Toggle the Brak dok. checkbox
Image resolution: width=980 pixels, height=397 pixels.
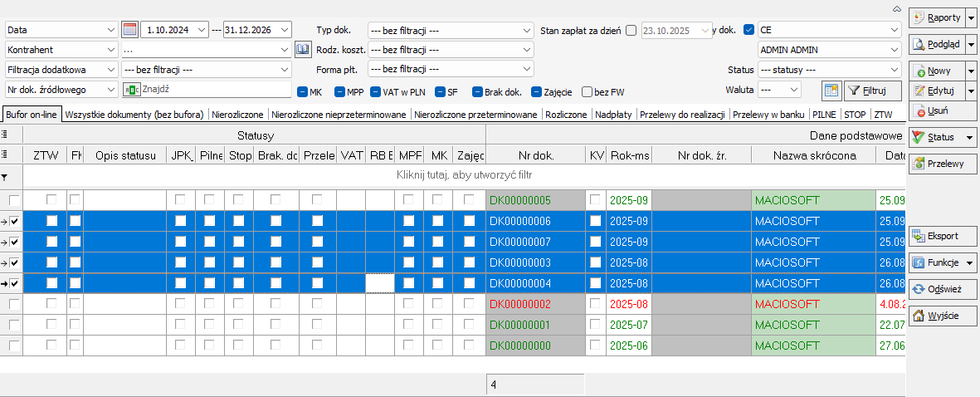477,92
